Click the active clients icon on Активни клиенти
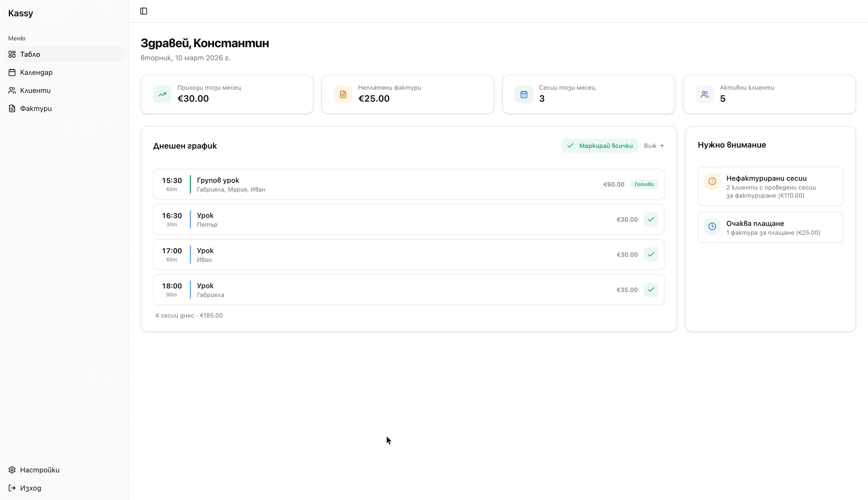 pyautogui.click(x=704, y=94)
